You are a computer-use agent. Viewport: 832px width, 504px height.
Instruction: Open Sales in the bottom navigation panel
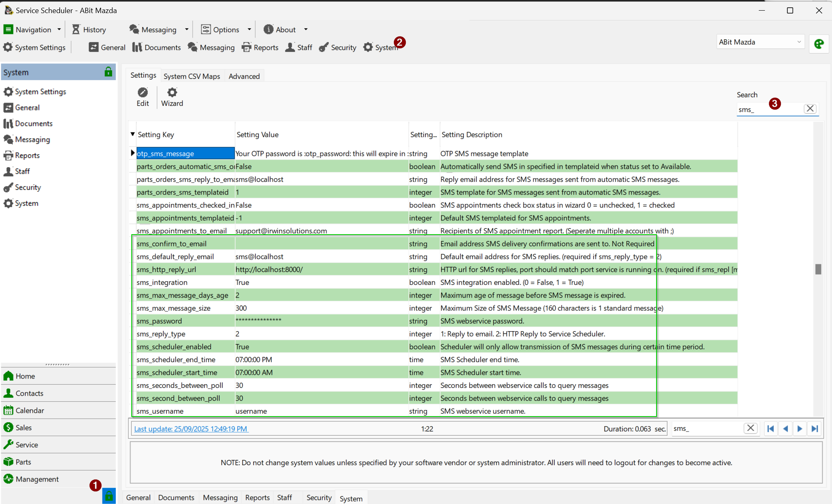click(23, 428)
